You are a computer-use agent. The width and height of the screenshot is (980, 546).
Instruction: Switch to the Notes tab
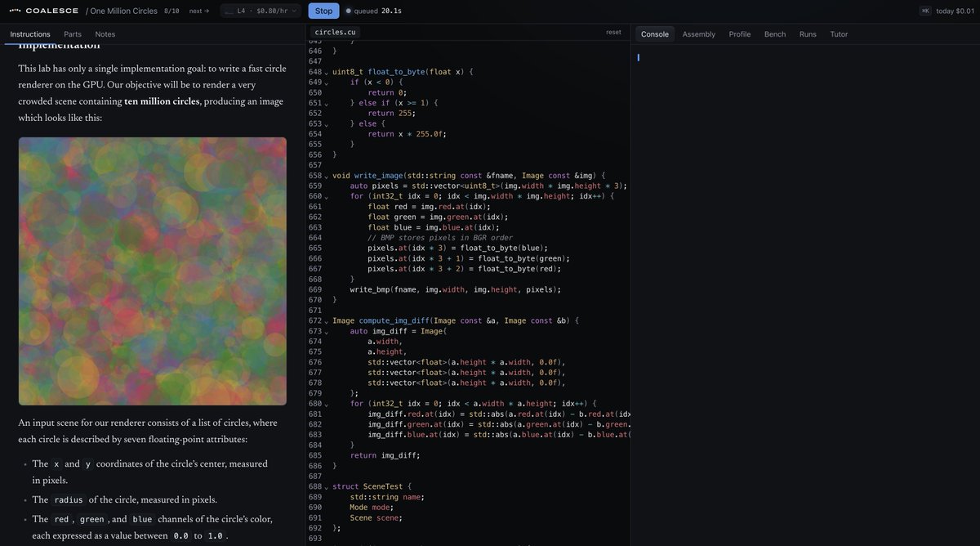(x=105, y=34)
